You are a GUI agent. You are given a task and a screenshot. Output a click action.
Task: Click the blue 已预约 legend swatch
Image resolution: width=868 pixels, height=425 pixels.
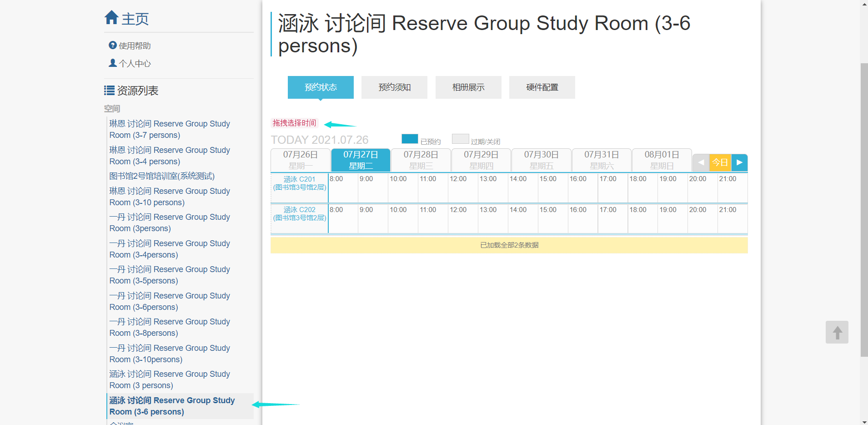(410, 139)
